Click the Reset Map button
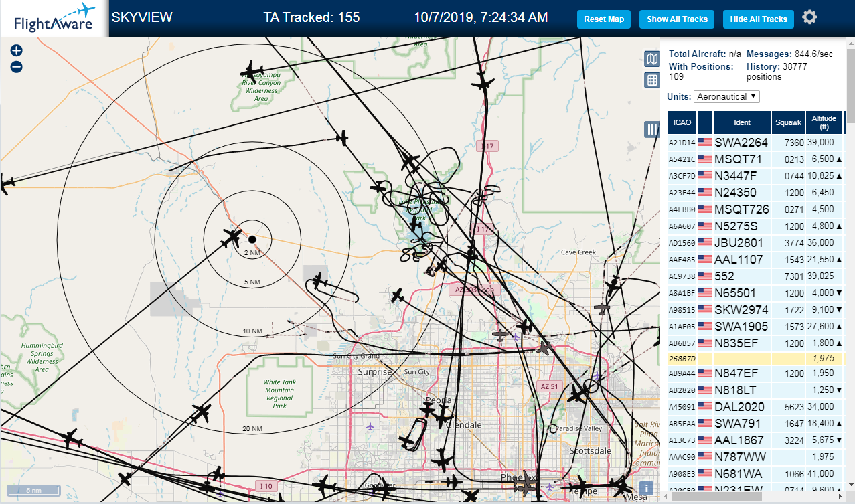 tap(604, 19)
